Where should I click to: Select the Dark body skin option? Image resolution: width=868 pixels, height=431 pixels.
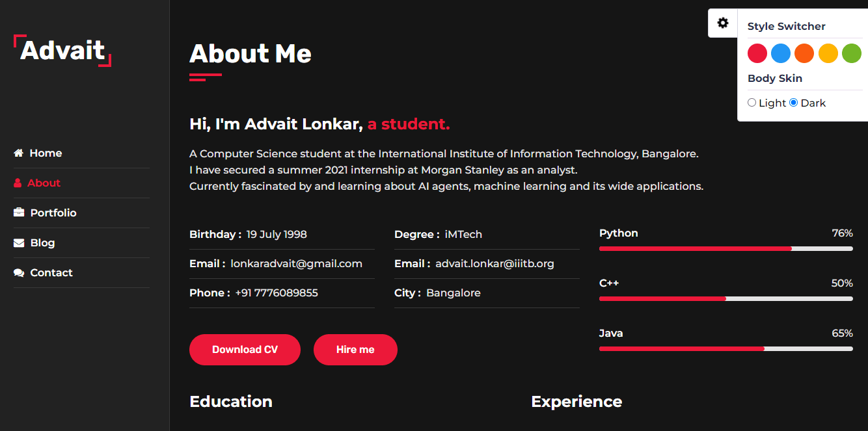(793, 103)
